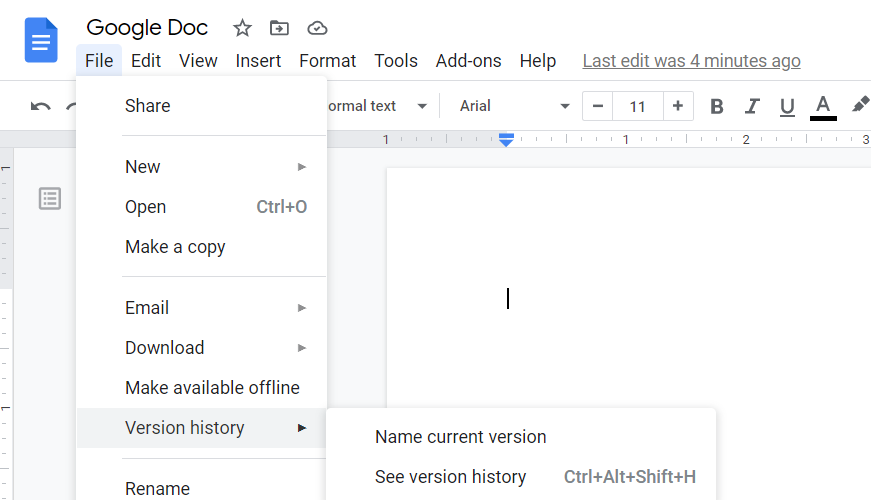The width and height of the screenshot is (871, 500).
Task: Choose Share from the File menu
Action: click(x=201, y=106)
